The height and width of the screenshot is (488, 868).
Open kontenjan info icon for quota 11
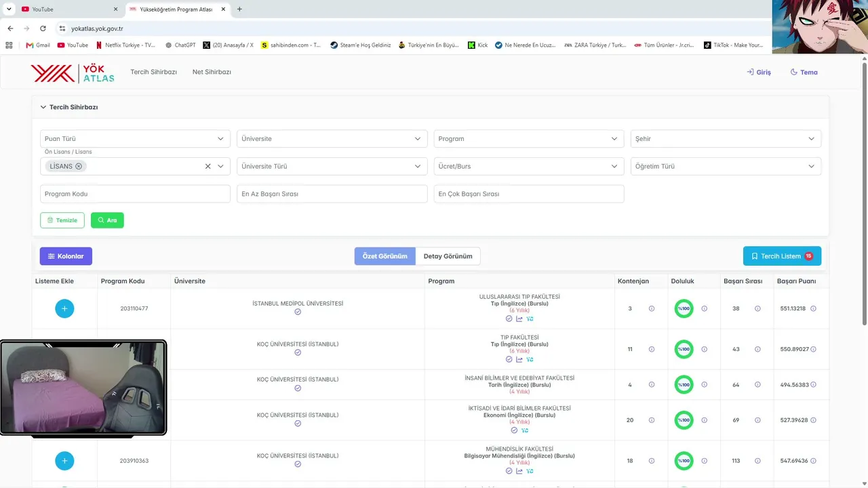[x=652, y=349]
